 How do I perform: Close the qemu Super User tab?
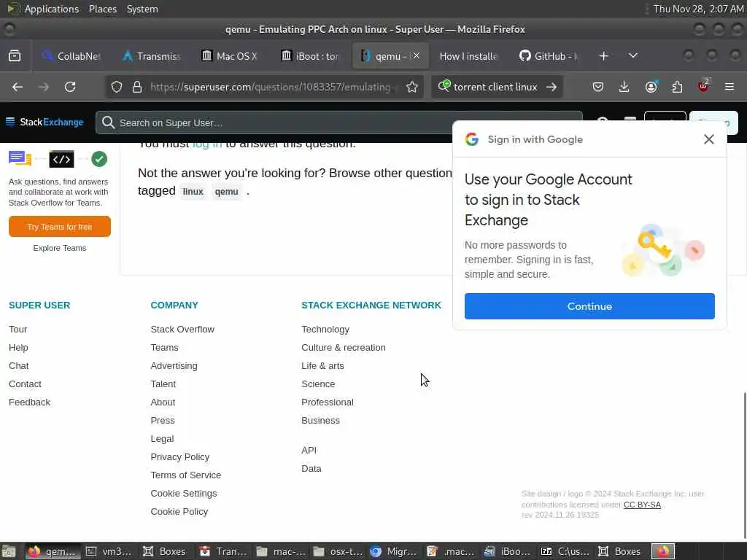pyautogui.click(x=417, y=55)
